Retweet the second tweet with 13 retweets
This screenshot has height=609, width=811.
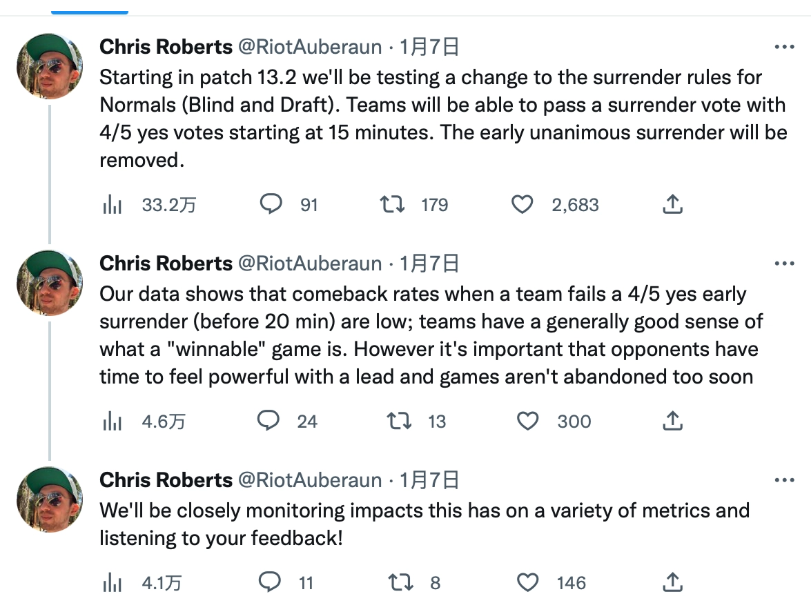click(399, 421)
